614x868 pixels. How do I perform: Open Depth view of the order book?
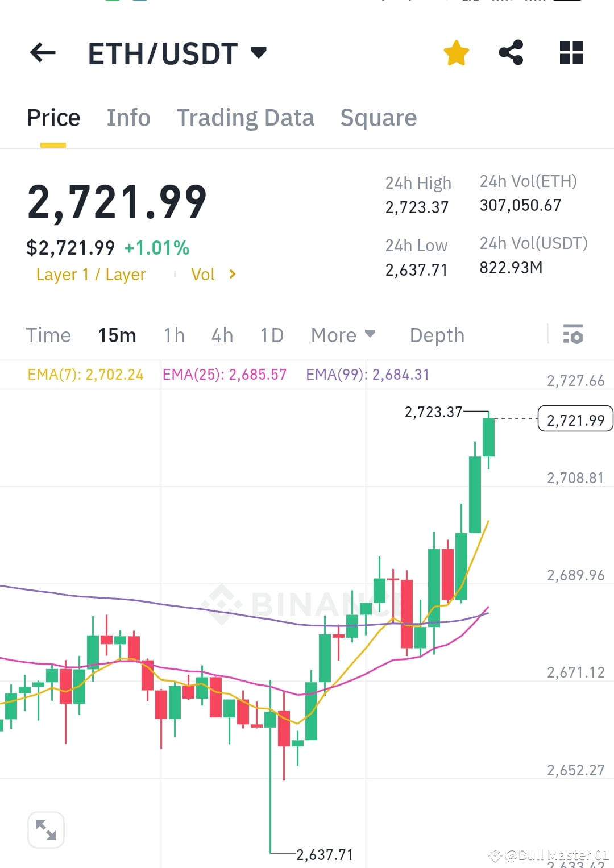pos(437,335)
